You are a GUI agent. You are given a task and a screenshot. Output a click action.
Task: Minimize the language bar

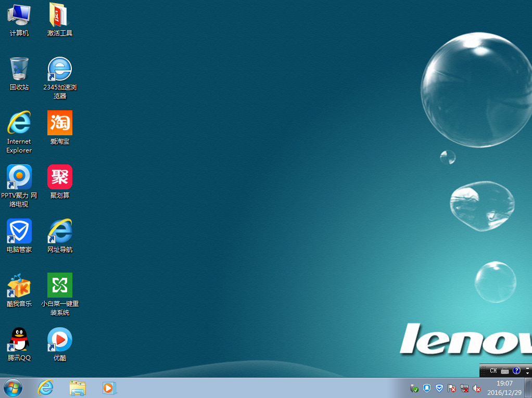click(x=528, y=368)
